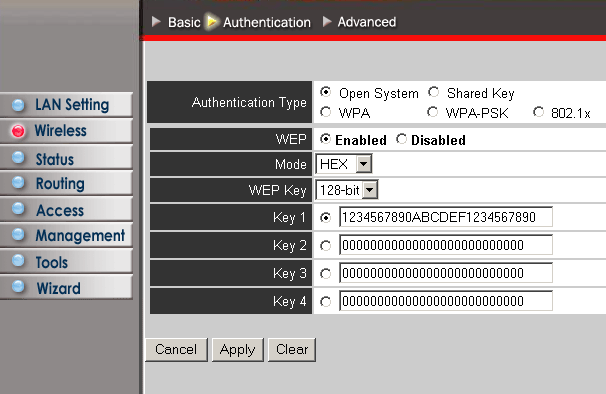Click the Key 2 row label

coord(289,245)
